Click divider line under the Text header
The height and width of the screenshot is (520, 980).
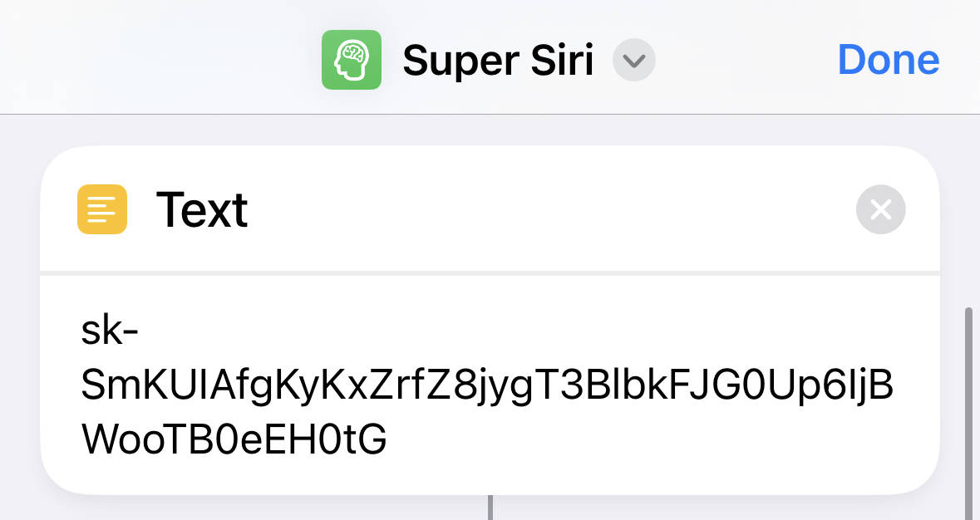coord(490,272)
